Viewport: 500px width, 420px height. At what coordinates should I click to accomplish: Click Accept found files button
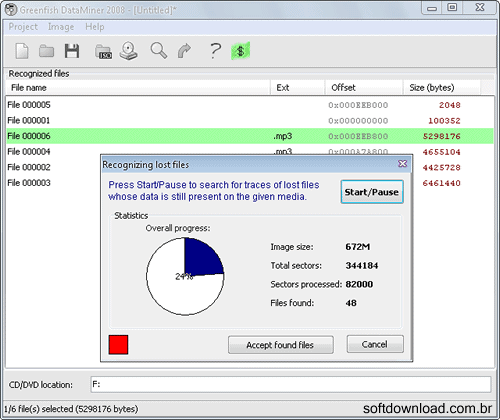281,345
